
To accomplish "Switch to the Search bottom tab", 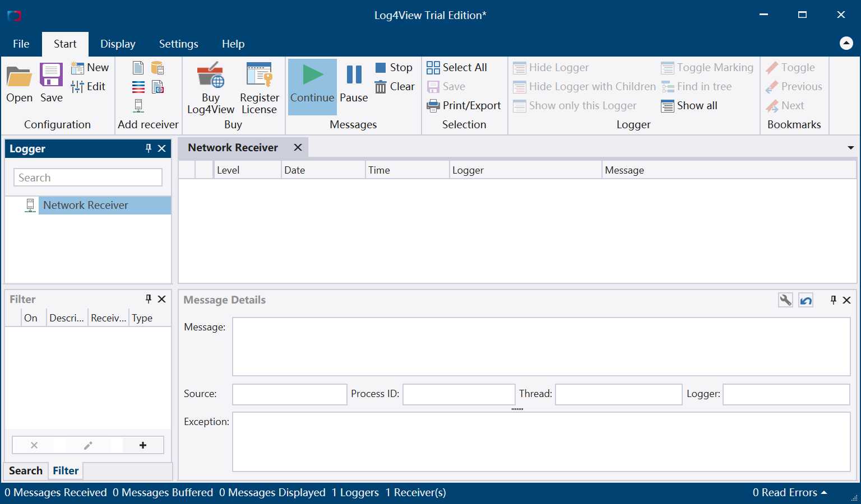I will click(26, 471).
